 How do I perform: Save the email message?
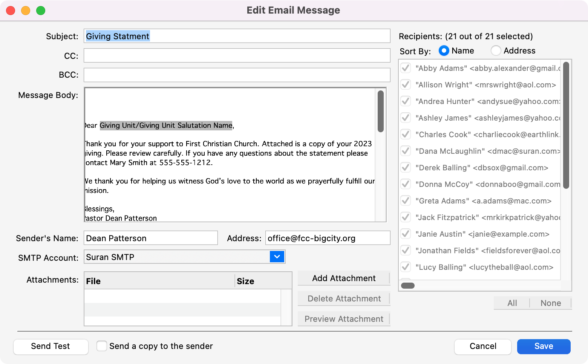[544, 346]
